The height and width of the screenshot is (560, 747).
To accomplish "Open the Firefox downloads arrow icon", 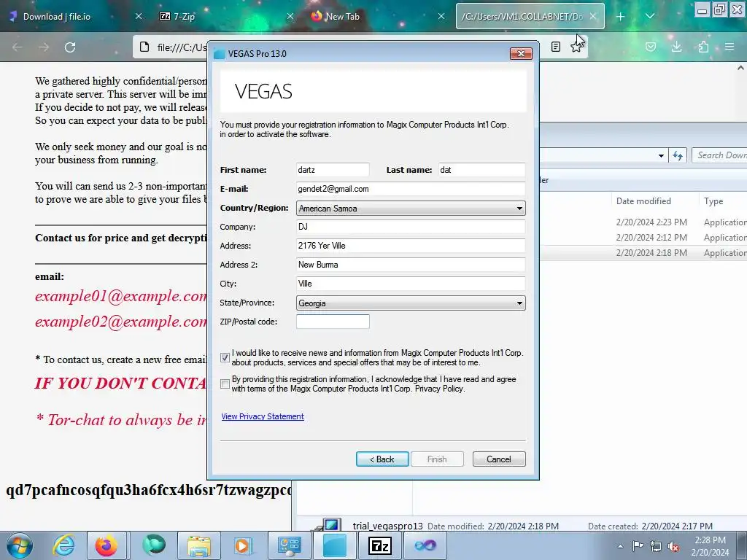I will tap(676, 47).
